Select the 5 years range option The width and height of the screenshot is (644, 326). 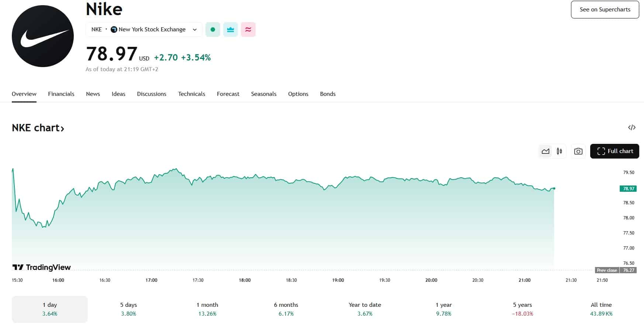pos(522,309)
